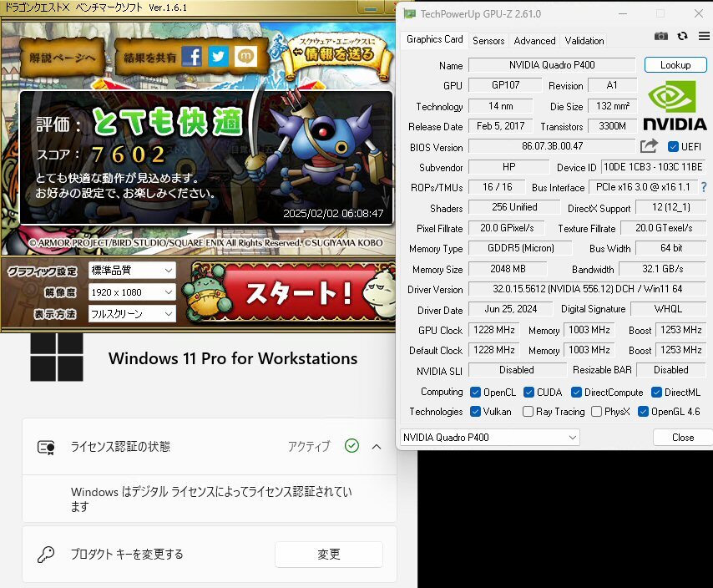
Task: Enable the PhysX checkbox
Action: [x=597, y=412]
